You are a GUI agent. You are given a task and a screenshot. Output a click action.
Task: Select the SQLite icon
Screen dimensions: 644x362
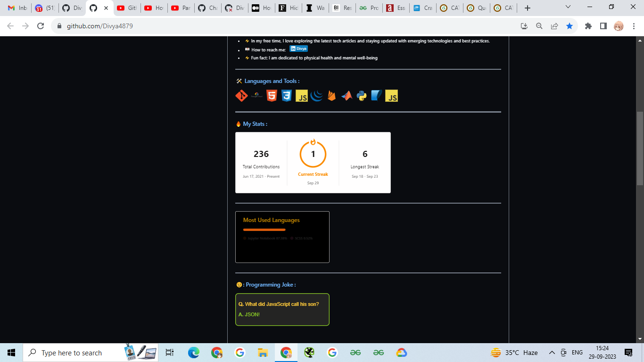[x=376, y=96]
